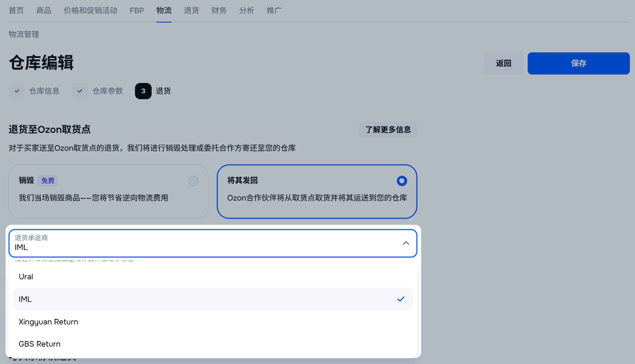This screenshot has height=364, width=635.
Task: Select the 销毁 radio button
Action: point(193,181)
